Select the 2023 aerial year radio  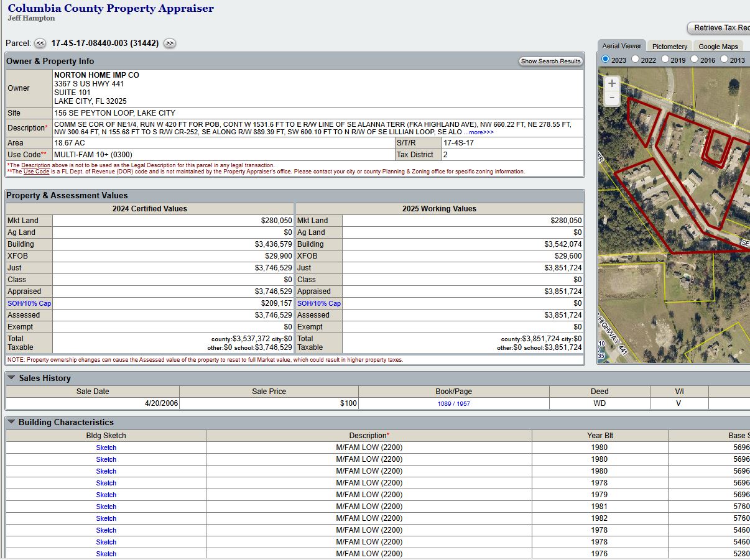[606, 60]
